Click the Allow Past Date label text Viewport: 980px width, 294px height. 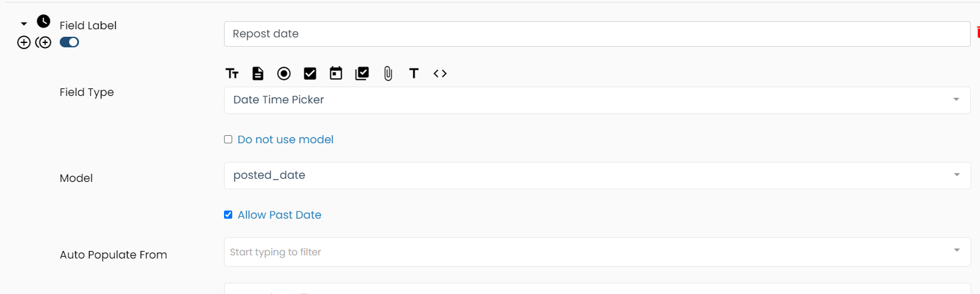coord(279,215)
